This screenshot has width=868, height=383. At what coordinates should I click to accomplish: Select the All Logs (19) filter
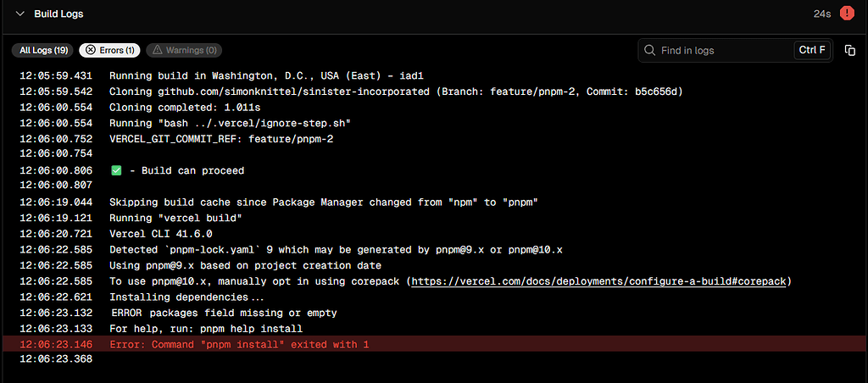(44, 50)
